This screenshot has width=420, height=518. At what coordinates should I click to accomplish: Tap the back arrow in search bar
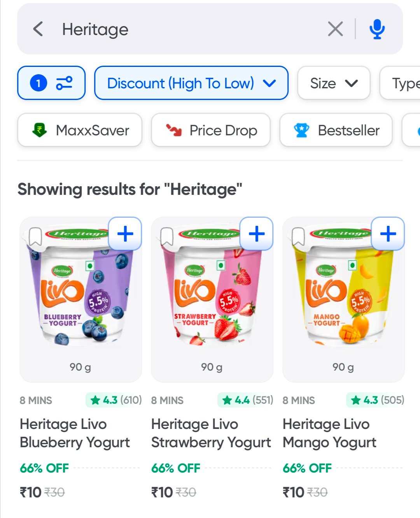click(x=38, y=29)
